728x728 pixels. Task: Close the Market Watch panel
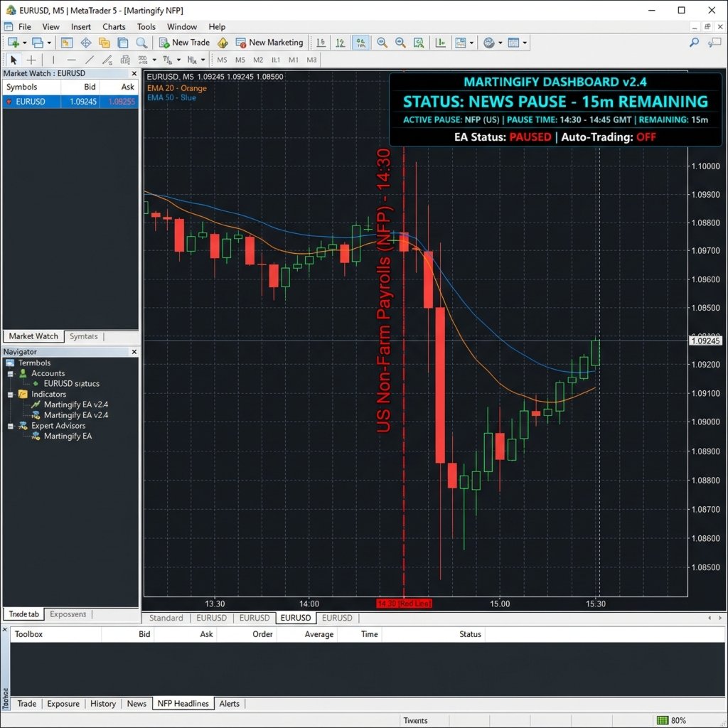tap(134, 73)
